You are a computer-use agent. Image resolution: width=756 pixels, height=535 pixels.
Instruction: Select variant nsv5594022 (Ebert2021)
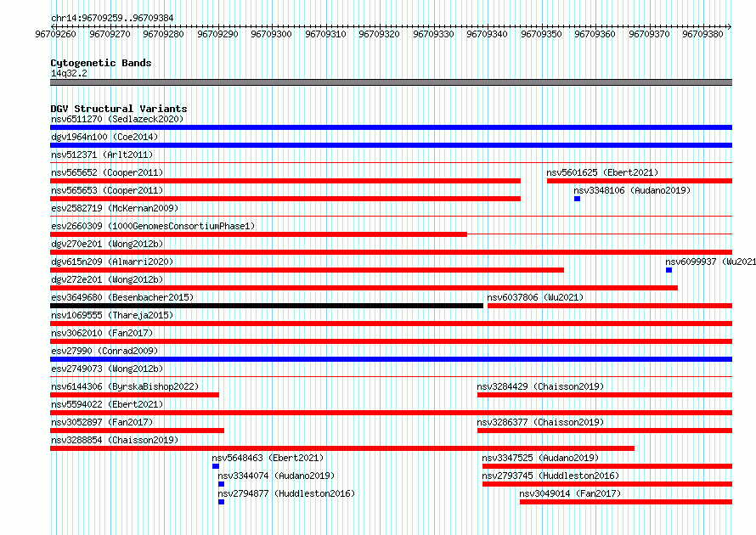(107, 404)
